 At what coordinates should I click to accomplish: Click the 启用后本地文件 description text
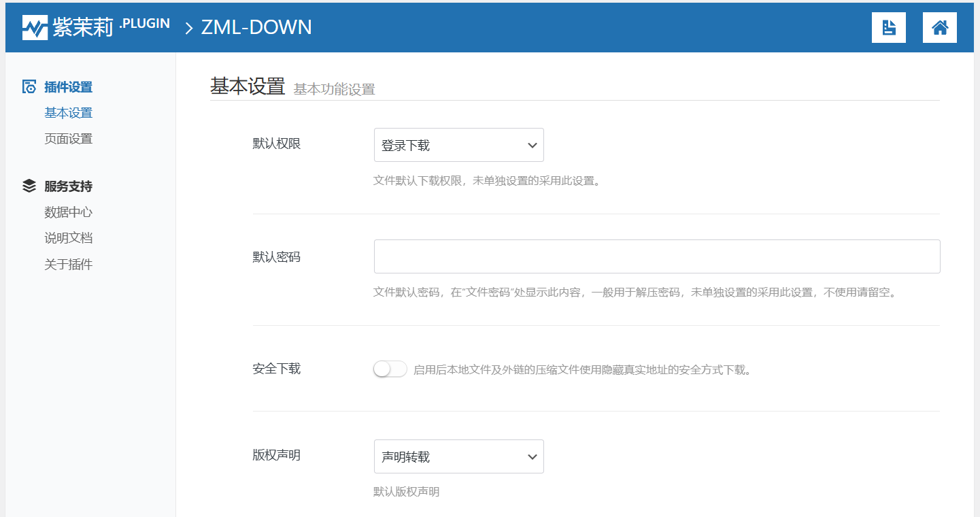(x=582, y=370)
